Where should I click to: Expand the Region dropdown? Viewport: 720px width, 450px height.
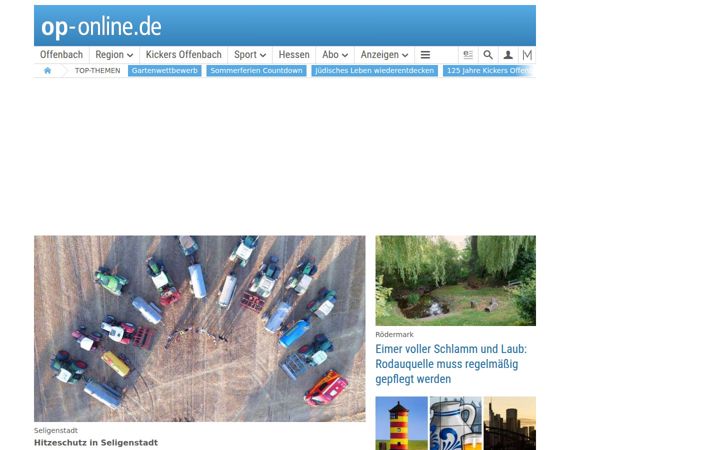tap(114, 55)
